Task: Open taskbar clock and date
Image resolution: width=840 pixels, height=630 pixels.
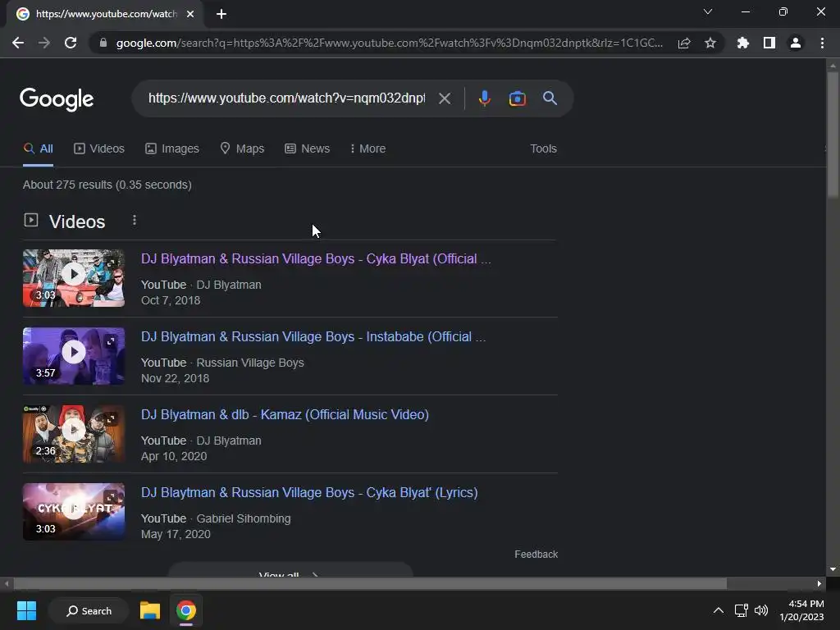Action: (x=802, y=610)
